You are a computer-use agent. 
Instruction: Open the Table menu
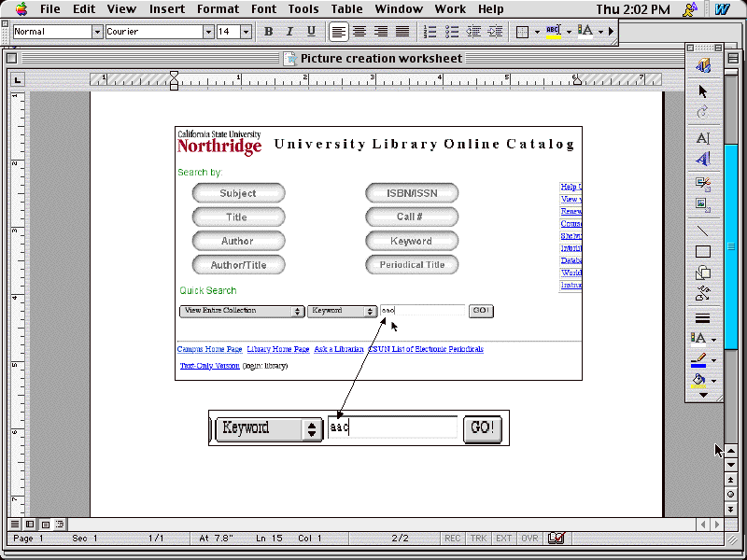click(x=346, y=9)
